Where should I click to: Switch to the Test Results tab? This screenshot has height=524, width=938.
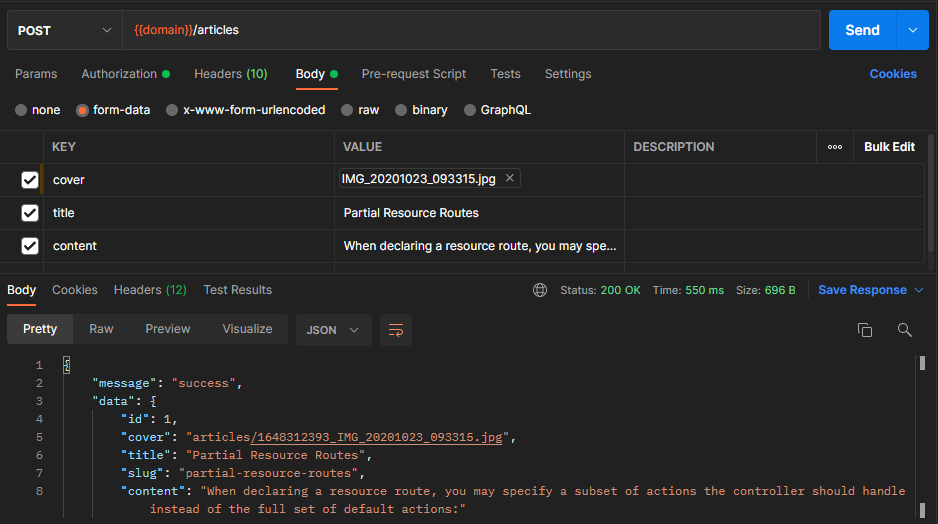[x=237, y=290]
